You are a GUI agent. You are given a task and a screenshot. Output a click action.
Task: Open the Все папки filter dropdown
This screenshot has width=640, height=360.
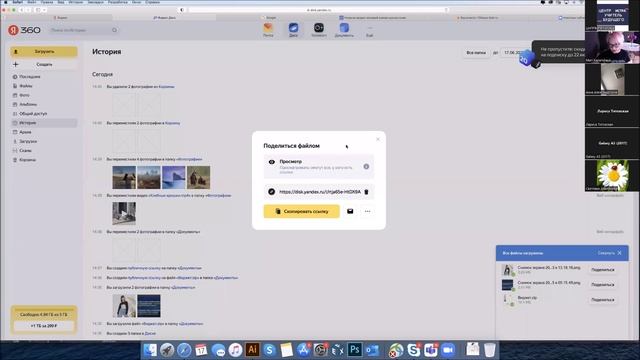click(x=476, y=53)
